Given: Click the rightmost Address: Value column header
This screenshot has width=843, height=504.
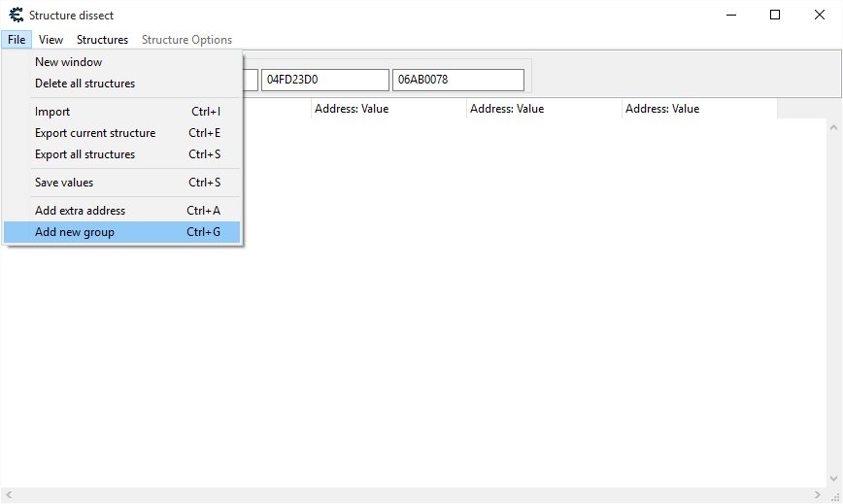Looking at the screenshot, I should tap(697, 109).
